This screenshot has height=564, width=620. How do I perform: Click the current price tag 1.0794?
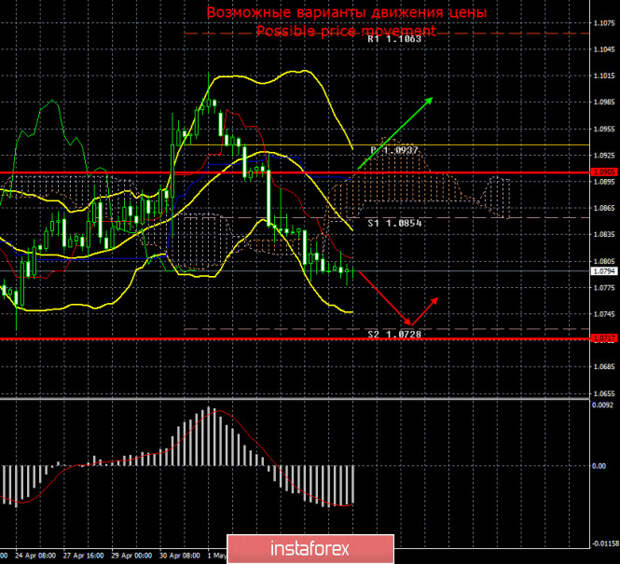(x=604, y=271)
